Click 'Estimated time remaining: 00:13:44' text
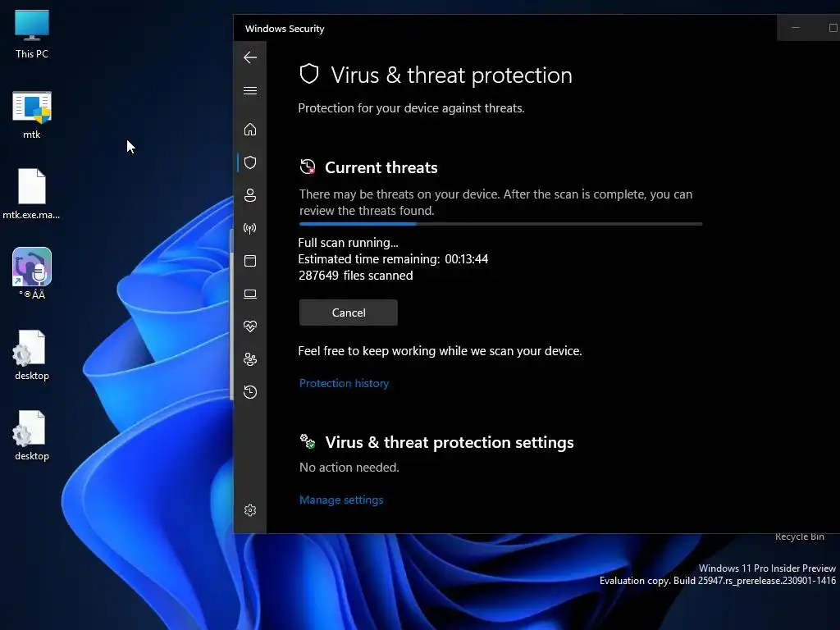 point(393,258)
